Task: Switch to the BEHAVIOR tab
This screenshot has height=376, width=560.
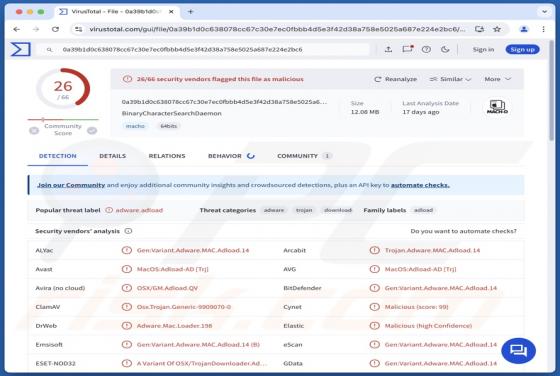Action: point(231,156)
